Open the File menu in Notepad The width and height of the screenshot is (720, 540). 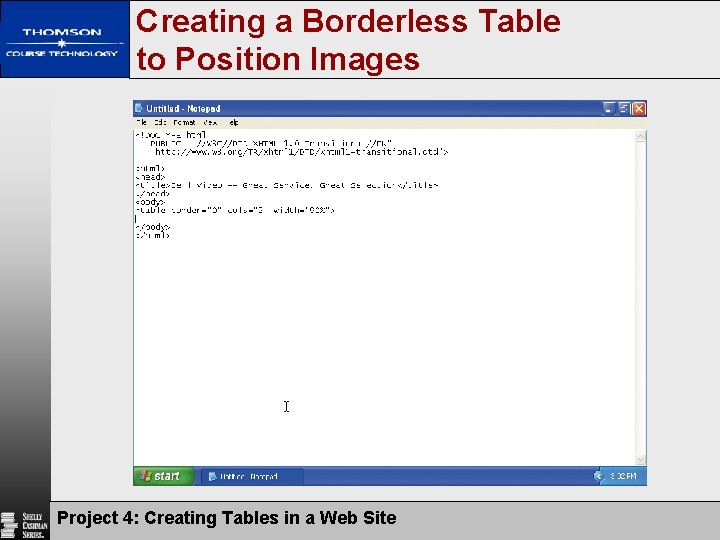(x=141, y=123)
